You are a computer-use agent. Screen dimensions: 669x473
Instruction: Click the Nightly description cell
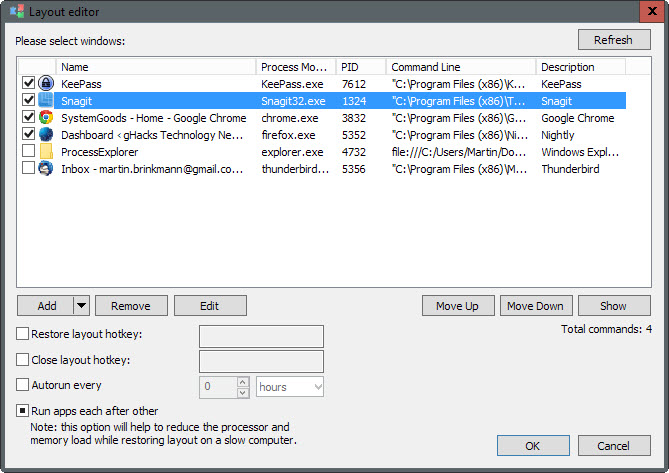click(x=558, y=135)
